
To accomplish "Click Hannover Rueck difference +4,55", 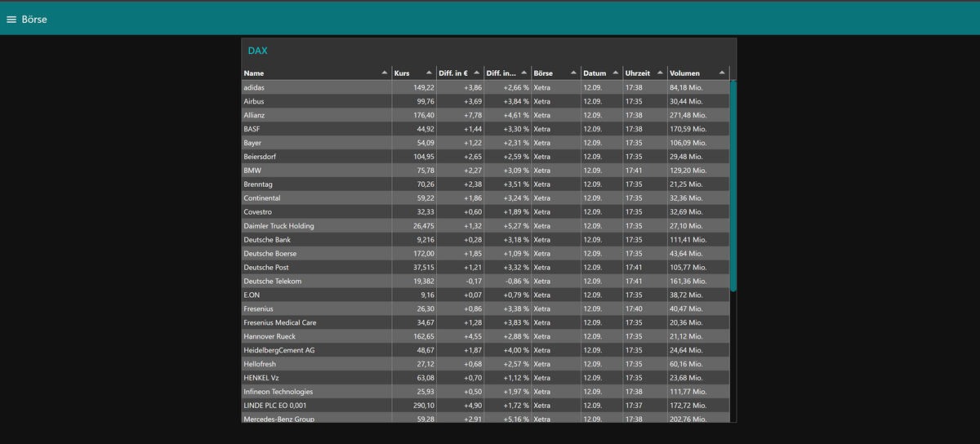I will point(474,336).
